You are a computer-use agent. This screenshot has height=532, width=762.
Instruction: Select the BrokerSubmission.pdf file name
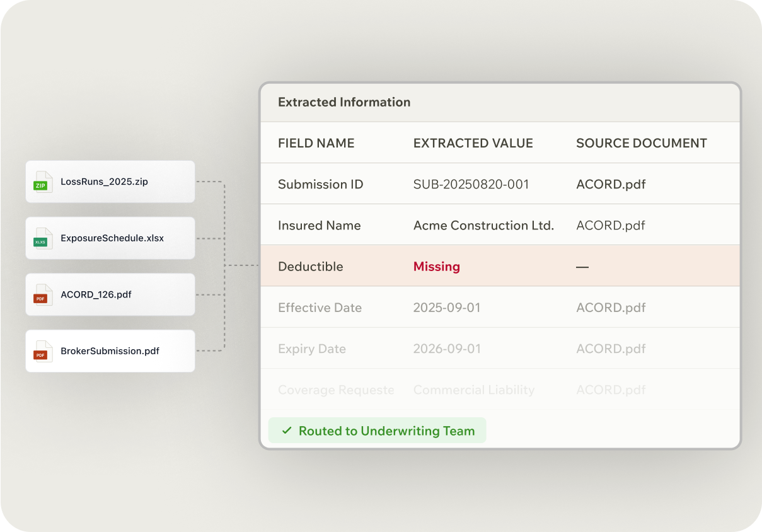pyautogui.click(x=110, y=351)
